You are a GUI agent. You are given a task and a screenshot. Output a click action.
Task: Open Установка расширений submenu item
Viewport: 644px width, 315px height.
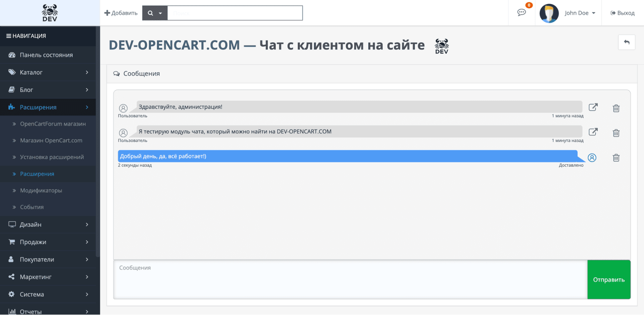coord(48,157)
